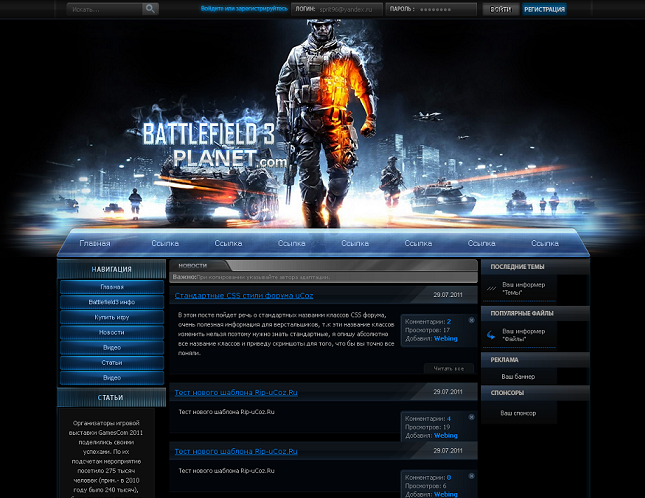Switch to the НОВОСТИ tab heading
The height and width of the screenshot is (498, 645).
pyautogui.click(x=193, y=266)
